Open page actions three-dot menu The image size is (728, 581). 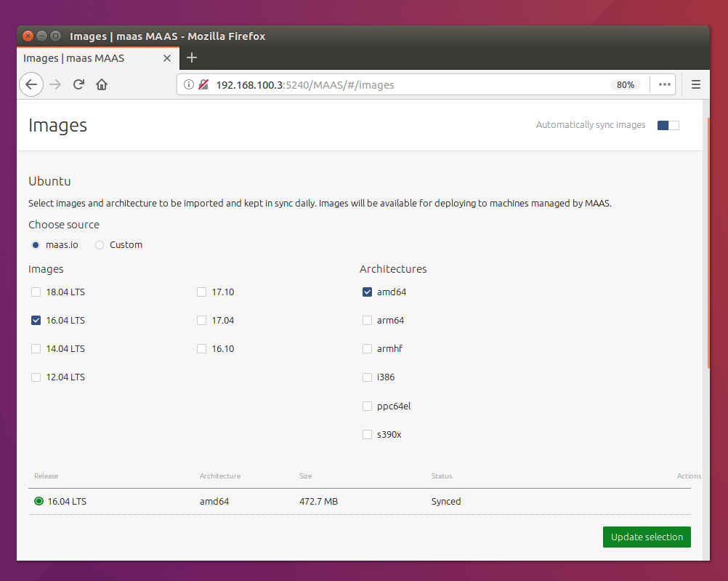point(664,84)
